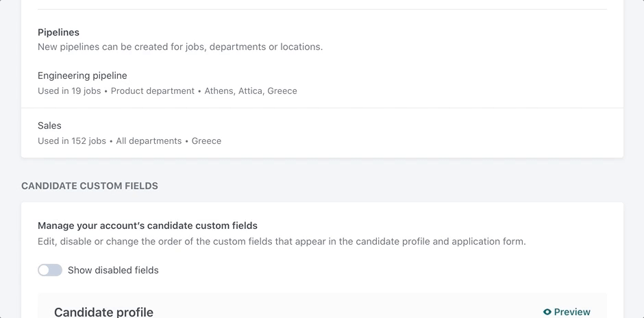Viewport: 644px width, 318px height.
Task: Click the Candidate profile heading
Action: point(103,312)
